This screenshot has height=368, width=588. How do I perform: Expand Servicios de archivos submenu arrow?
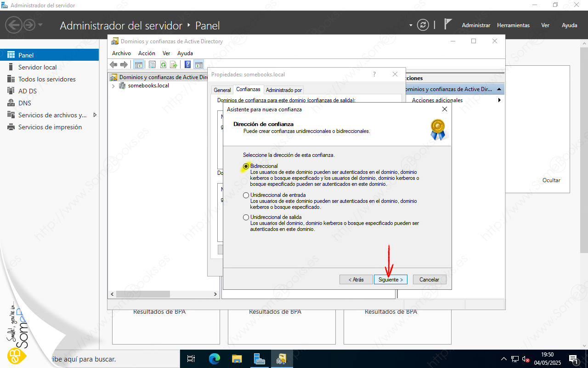click(x=95, y=115)
